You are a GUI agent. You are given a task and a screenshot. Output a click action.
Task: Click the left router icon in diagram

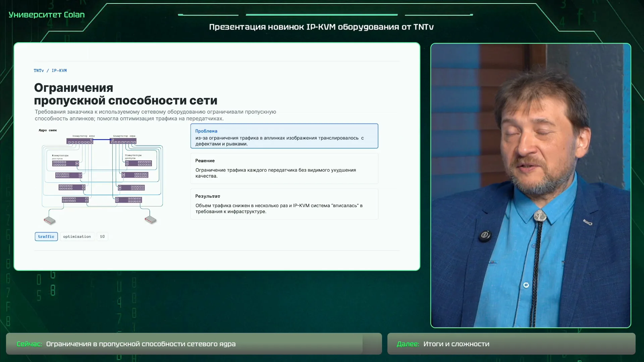click(50, 220)
